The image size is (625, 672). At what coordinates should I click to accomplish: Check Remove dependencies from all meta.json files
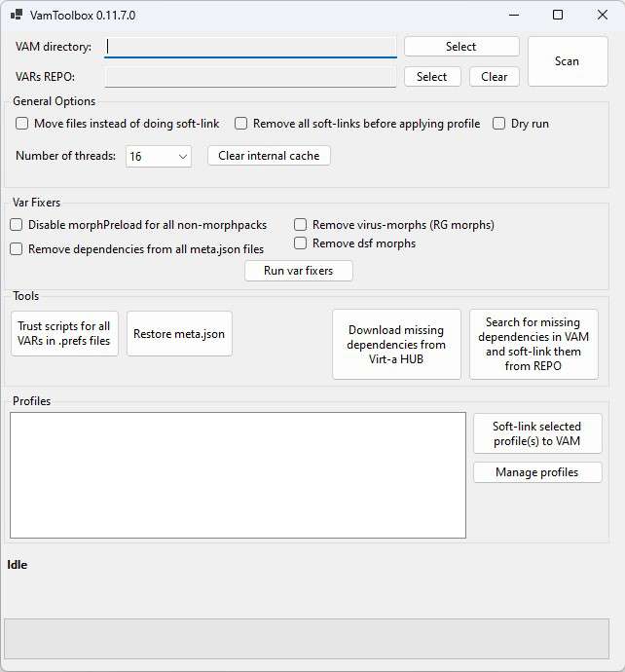[17, 249]
